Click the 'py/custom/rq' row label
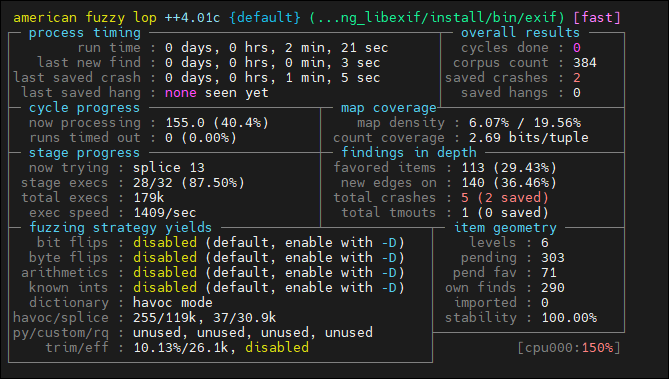 61,333
